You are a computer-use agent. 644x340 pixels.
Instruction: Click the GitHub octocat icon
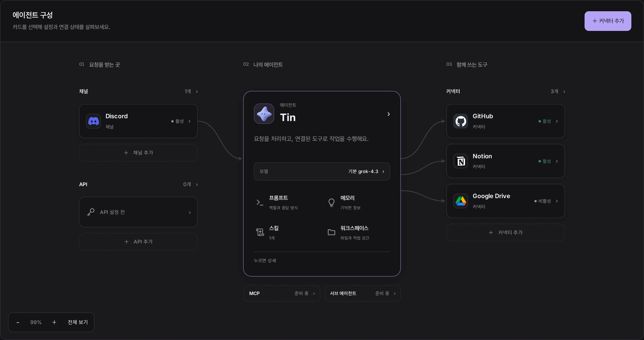point(461,121)
